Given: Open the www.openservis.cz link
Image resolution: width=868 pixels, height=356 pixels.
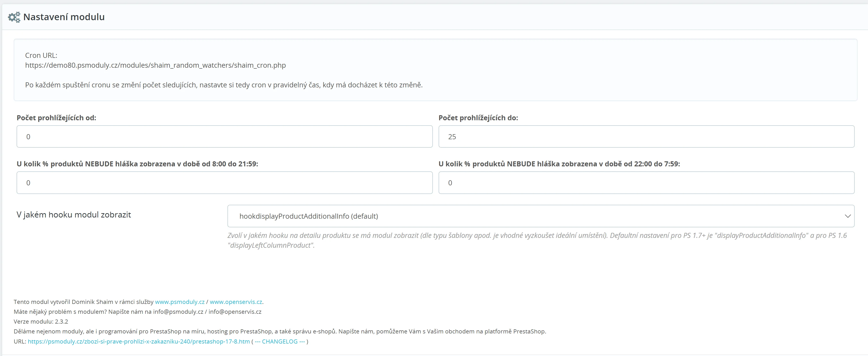Looking at the screenshot, I should point(236,302).
